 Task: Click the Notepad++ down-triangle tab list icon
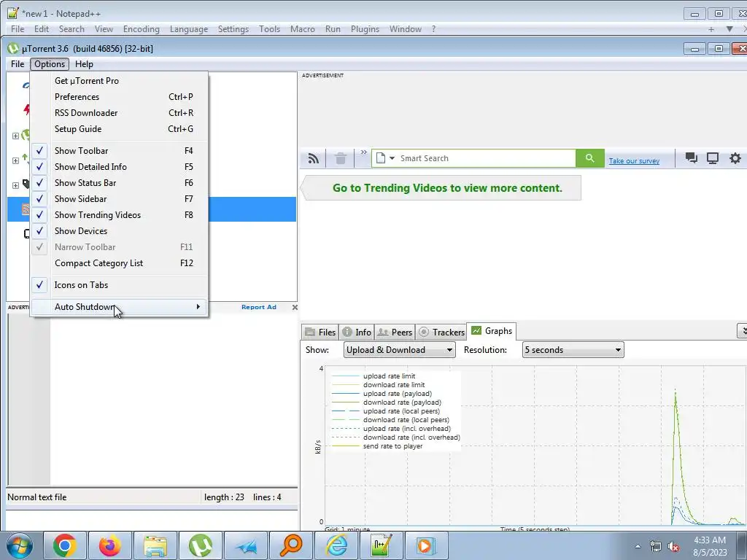pos(729,29)
